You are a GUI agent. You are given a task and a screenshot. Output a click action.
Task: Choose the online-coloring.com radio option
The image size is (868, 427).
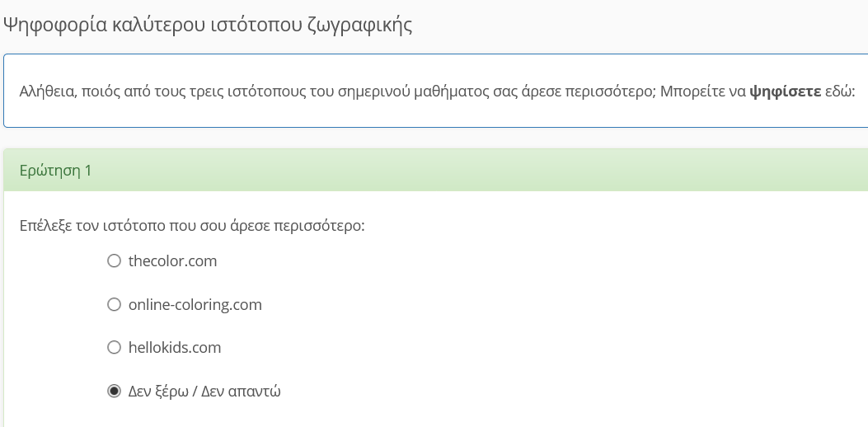[115, 305]
